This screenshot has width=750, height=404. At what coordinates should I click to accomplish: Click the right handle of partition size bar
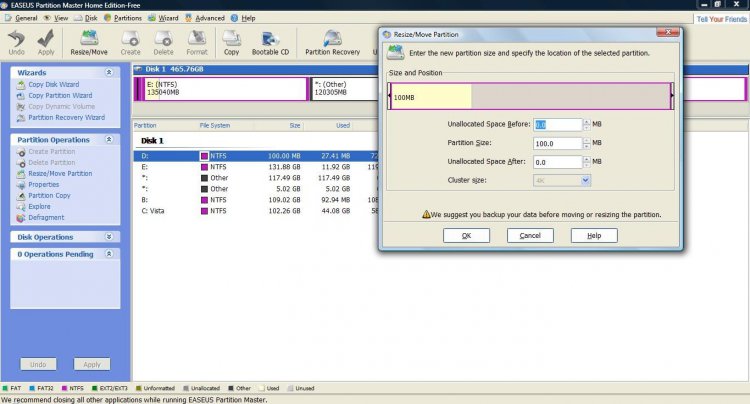click(672, 96)
